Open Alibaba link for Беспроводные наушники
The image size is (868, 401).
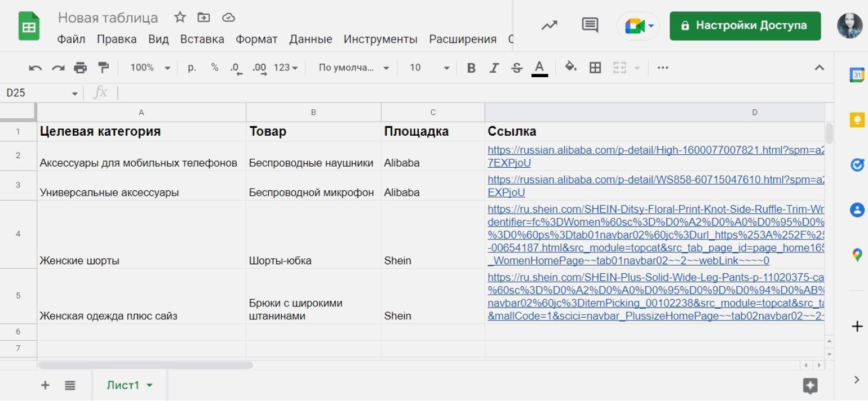(656, 157)
